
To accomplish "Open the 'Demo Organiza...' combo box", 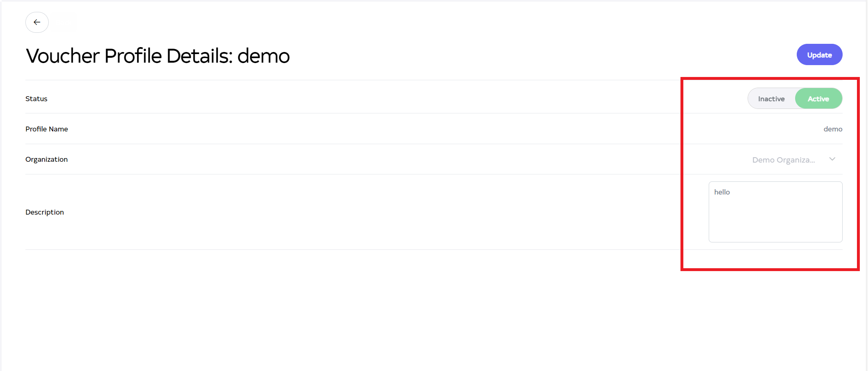I will click(x=784, y=160).
